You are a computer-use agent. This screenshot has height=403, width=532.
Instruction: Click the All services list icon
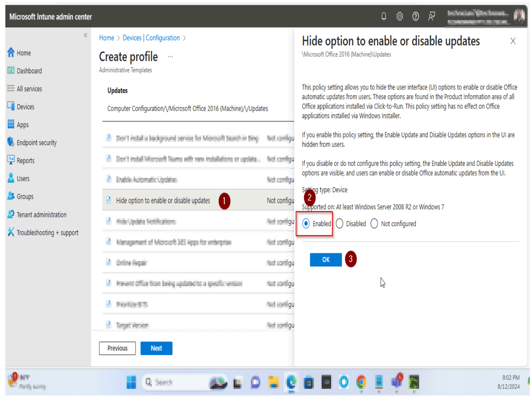[x=11, y=88]
